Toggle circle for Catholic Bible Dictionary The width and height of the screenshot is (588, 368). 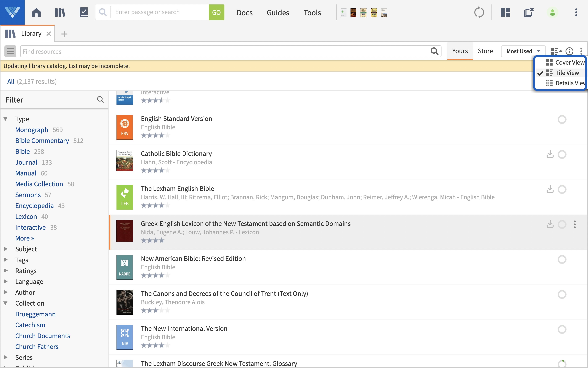point(562,154)
